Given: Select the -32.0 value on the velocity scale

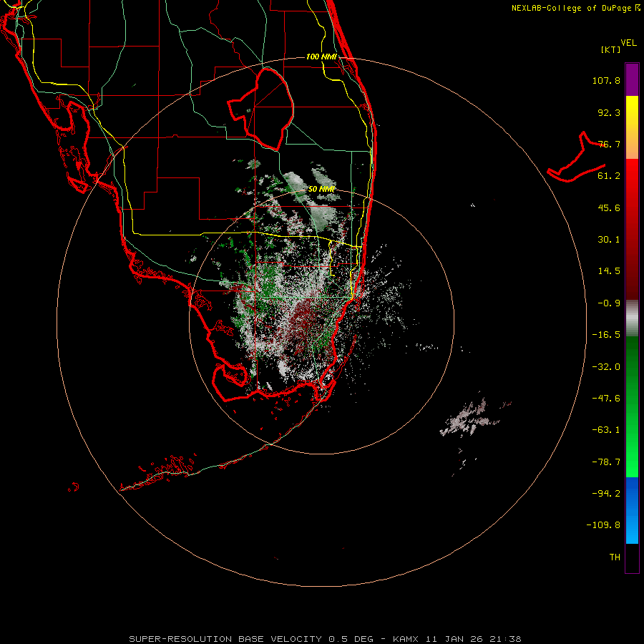Looking at the screenshot, I should (x=606, y=367).
